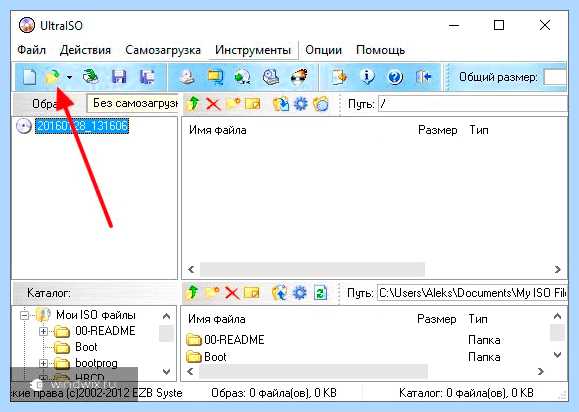Sort upper list by Имя файла header
Viewport: 579px width, 412px height.
click(x=217, y=130)
